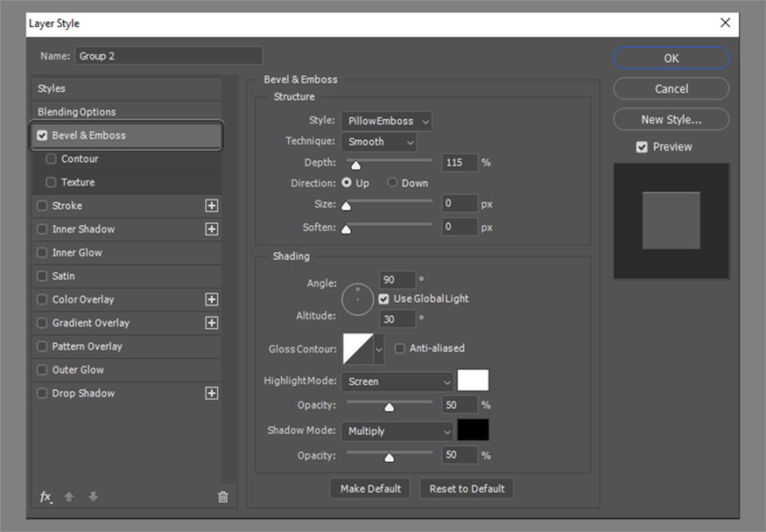Image resolution: width=766 pixels, height=532 pixels.
Task: Add another Drop Shadow with plus icon
Action: [x=212, y=393]
